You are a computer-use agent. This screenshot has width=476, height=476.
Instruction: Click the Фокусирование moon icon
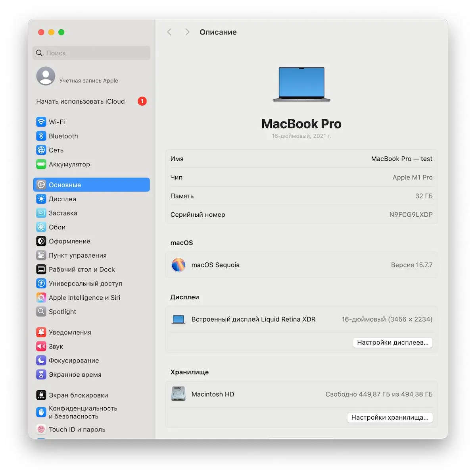(41, 360)
